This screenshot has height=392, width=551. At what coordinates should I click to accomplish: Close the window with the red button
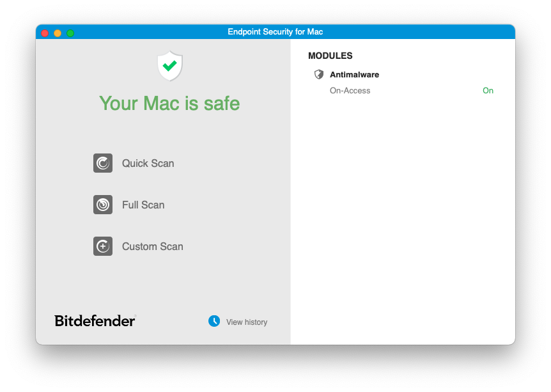45,33
